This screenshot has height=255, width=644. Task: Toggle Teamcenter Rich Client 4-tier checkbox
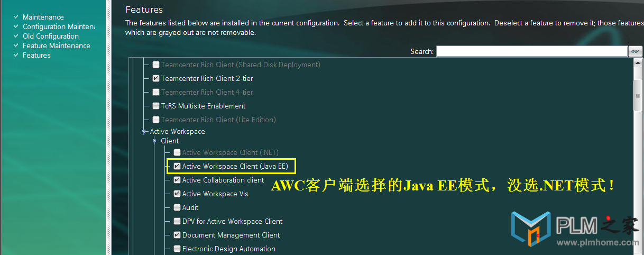[x=156, y=92]
